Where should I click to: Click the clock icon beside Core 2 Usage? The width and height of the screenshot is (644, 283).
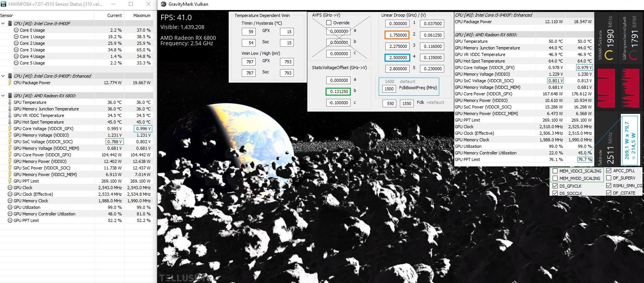pyautogui.click(x=16, y=43)
